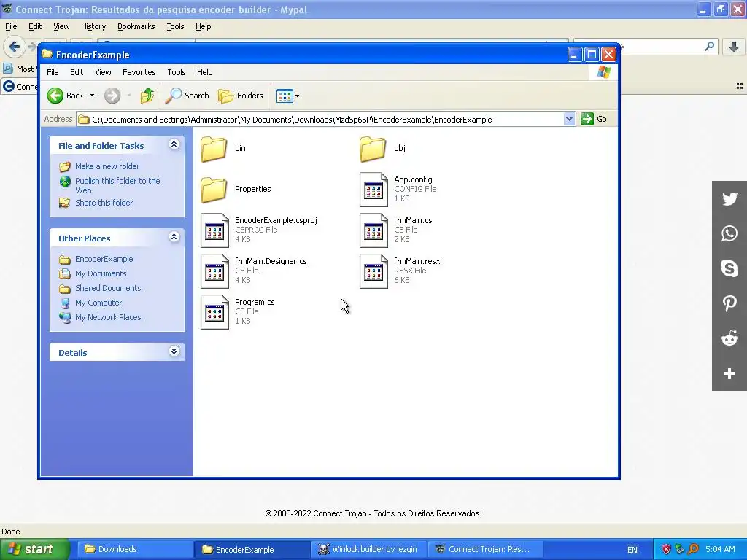Viewport: 747px width, 560px height.
Task: Go to My Documents
Action: point(101,274)
